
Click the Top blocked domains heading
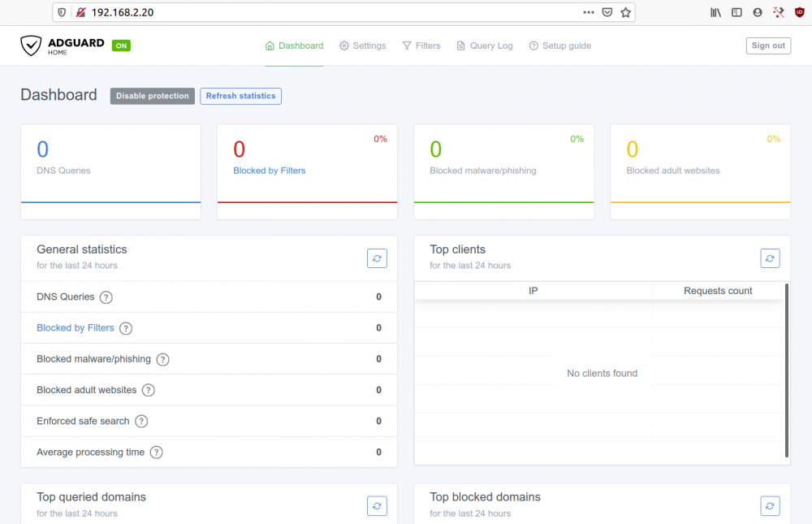point(486,497)
